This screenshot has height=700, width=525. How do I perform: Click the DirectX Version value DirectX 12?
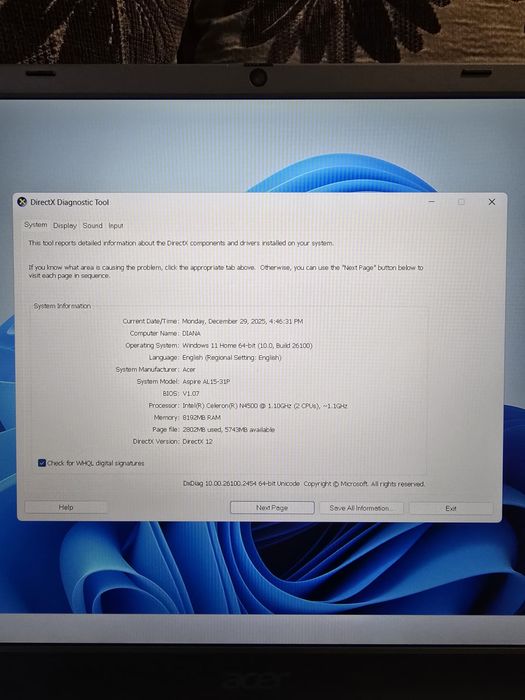click(x=197, y=441)
